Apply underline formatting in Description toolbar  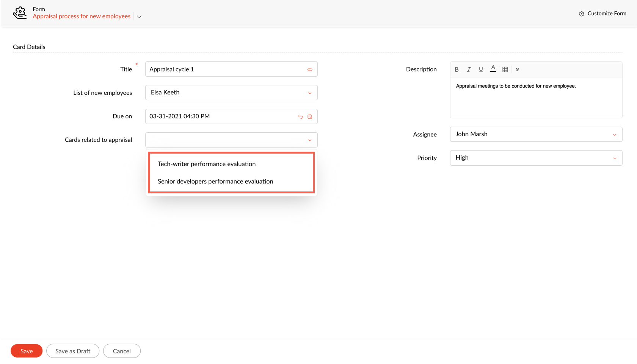pyautogui.click(x=481, y=69)
